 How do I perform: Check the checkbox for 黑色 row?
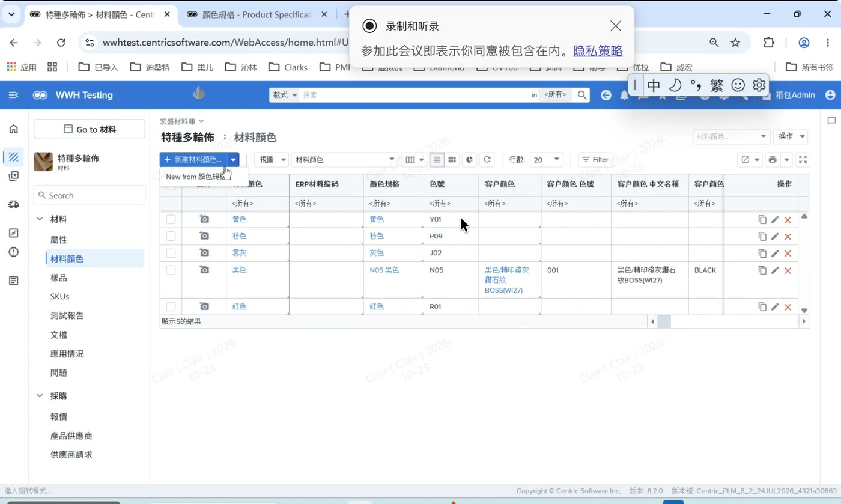point(171,270)
